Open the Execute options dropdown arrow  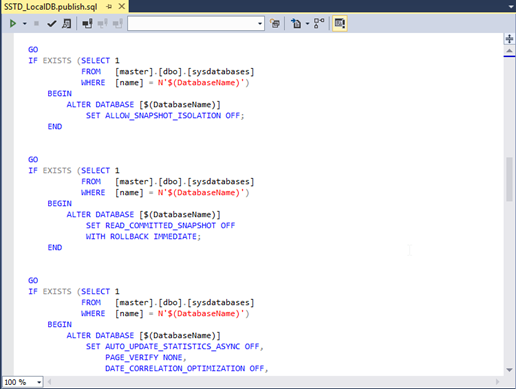click(x=25, y=24)
